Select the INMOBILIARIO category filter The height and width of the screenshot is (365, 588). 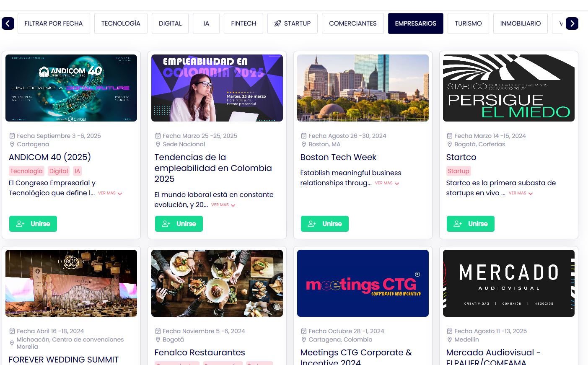pyautogui.click(x=521, y=23)
